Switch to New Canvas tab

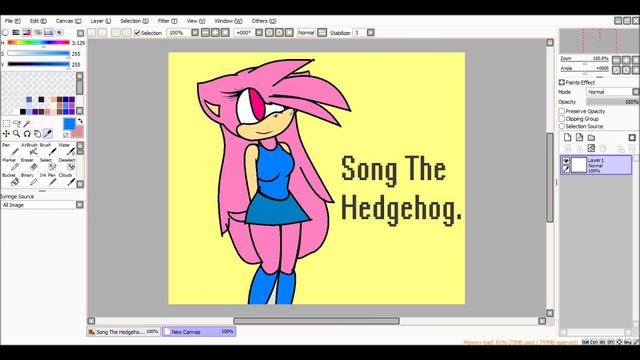coord(199,332)
